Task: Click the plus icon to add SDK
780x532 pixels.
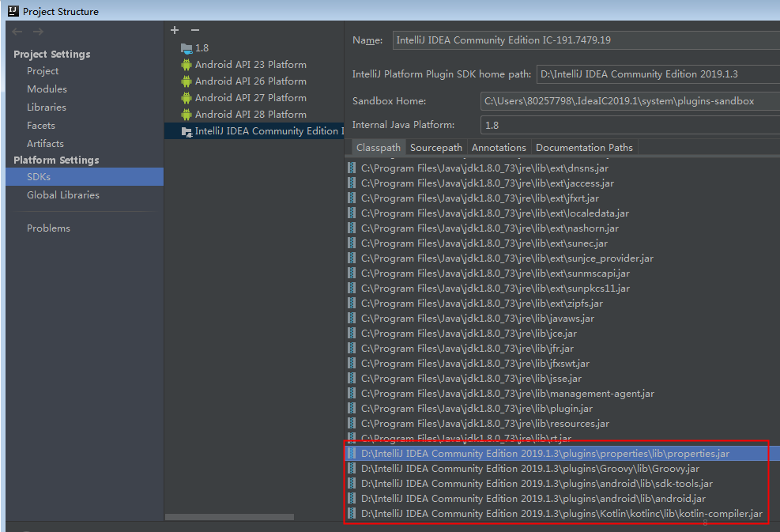Action: pyautogui.click(x=175, y=30)
